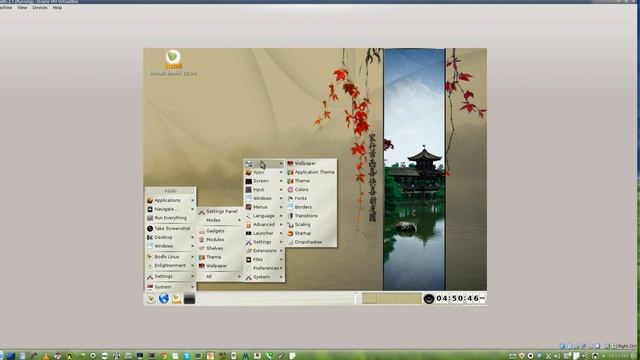Open the Modules settings entry
Image resolution: width=640 pixels, height=360 pixels.
[220, 240]
